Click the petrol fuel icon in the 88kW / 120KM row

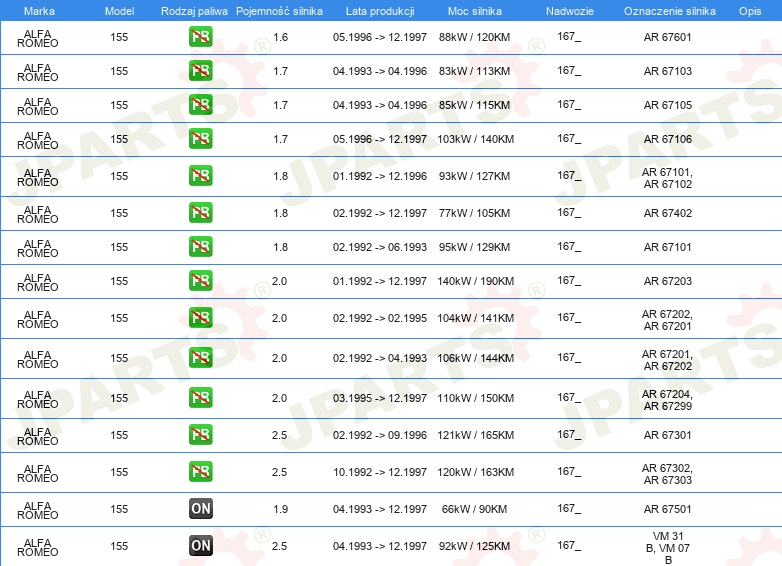click(x=200, y=37)
